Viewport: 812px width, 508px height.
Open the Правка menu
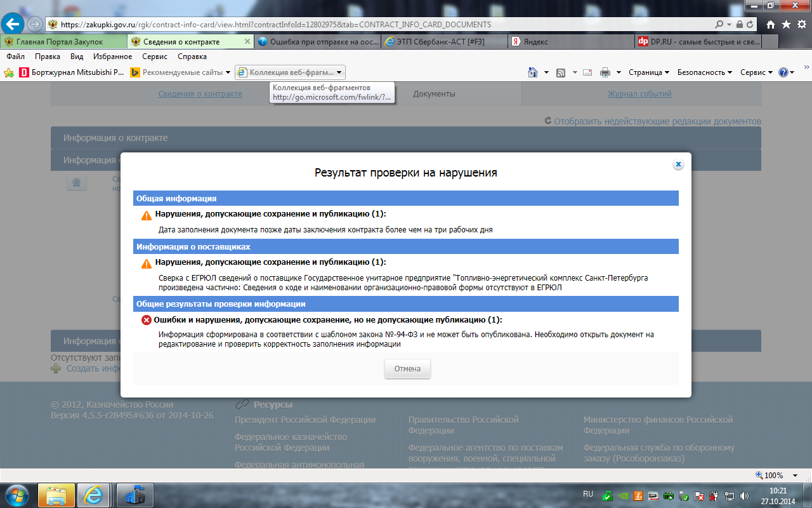(48, 57)
